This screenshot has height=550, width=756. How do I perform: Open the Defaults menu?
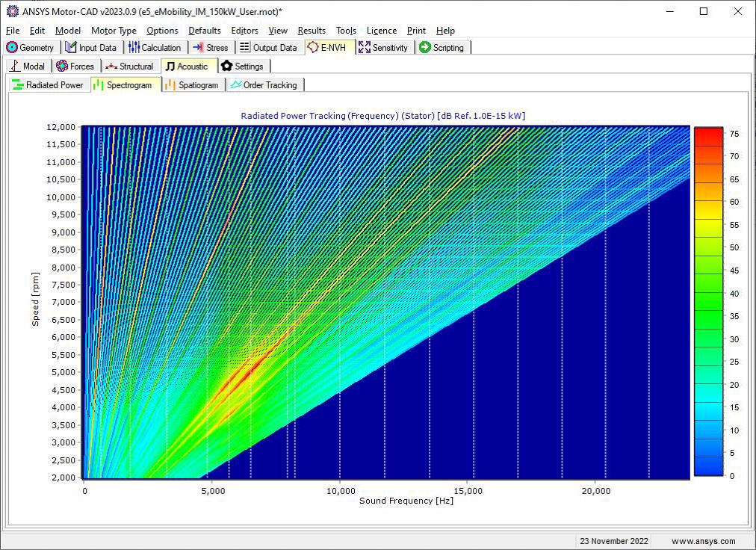tap(205, 31)
